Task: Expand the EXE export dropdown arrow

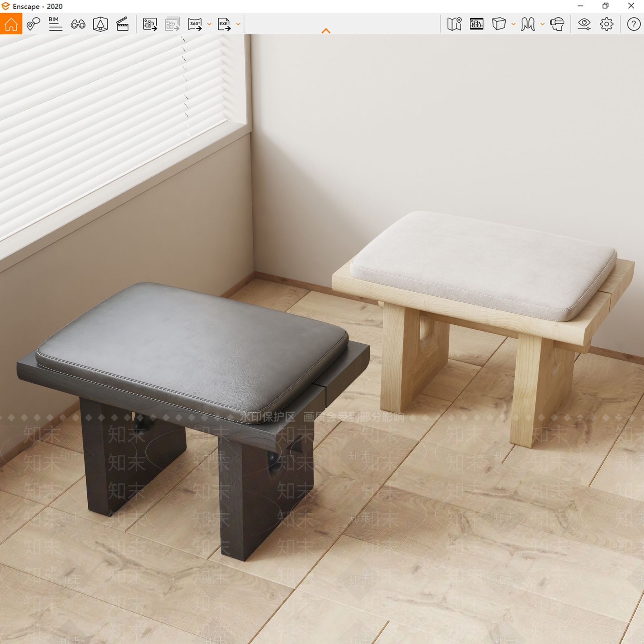Action: point(238,24)
